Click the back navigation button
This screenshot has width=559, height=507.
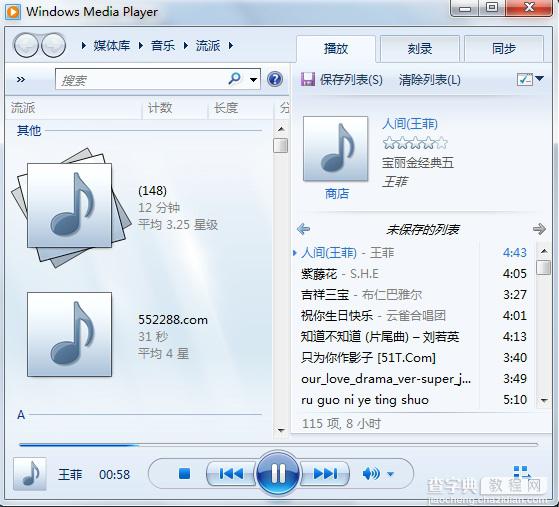pyautogui.click(x=25, y=45)
